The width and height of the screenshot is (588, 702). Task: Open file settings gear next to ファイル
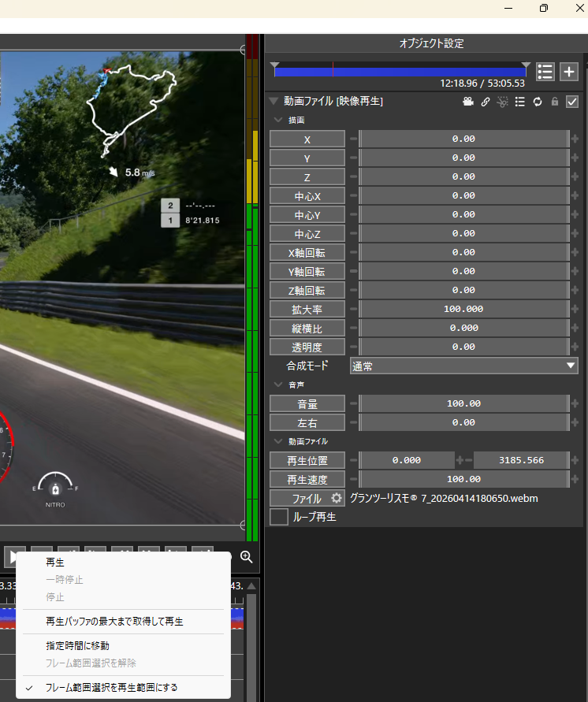[337, 498]
